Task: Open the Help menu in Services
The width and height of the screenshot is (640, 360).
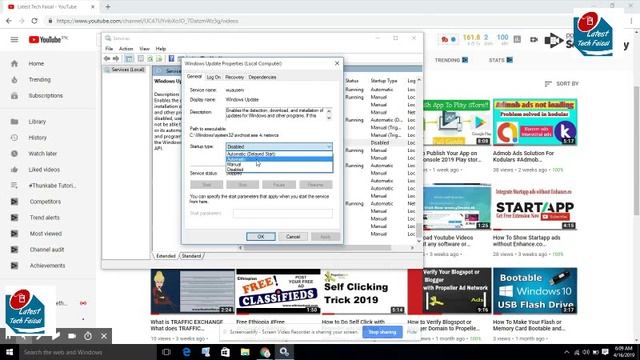Action: 161,49
